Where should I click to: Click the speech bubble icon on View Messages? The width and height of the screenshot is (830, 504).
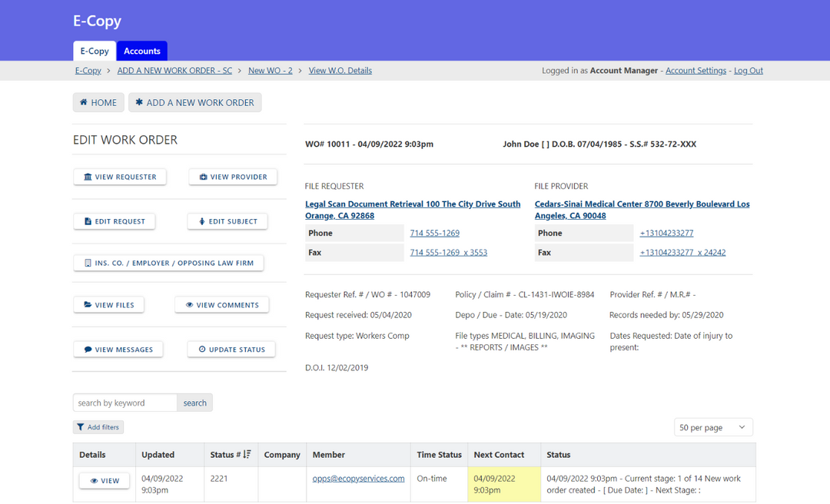(x=88, y=350)
